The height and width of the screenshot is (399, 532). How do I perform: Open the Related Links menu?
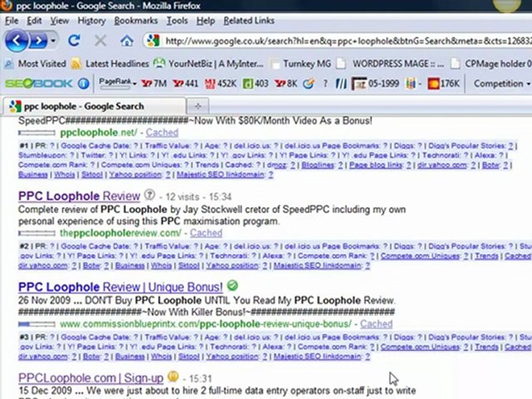(x=249, y=21)
